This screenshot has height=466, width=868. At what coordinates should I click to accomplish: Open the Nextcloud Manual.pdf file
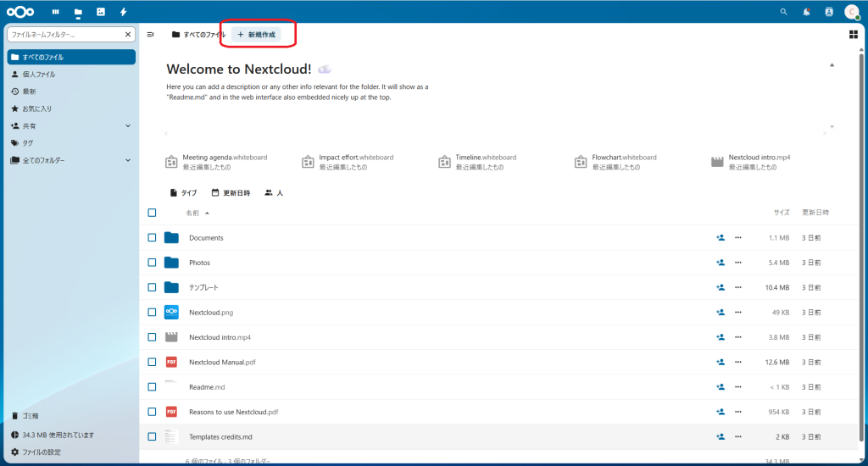[x=222, y=362]
